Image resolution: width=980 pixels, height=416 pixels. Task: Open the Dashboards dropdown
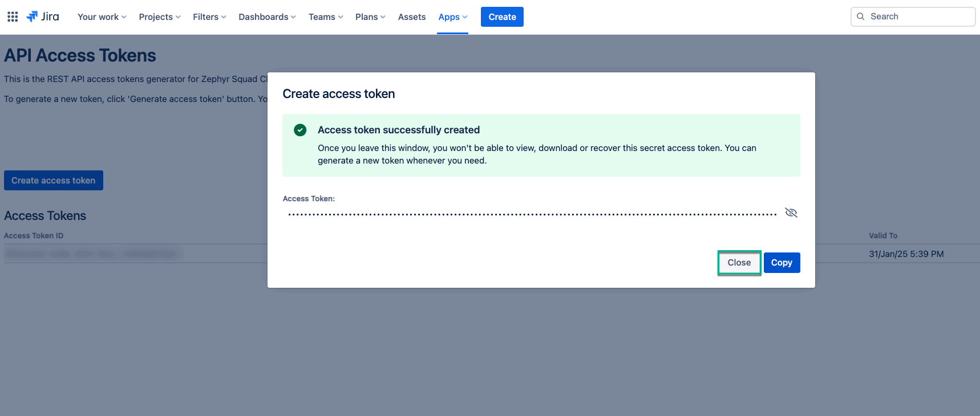pyautogui.click(x=266, y=17)
